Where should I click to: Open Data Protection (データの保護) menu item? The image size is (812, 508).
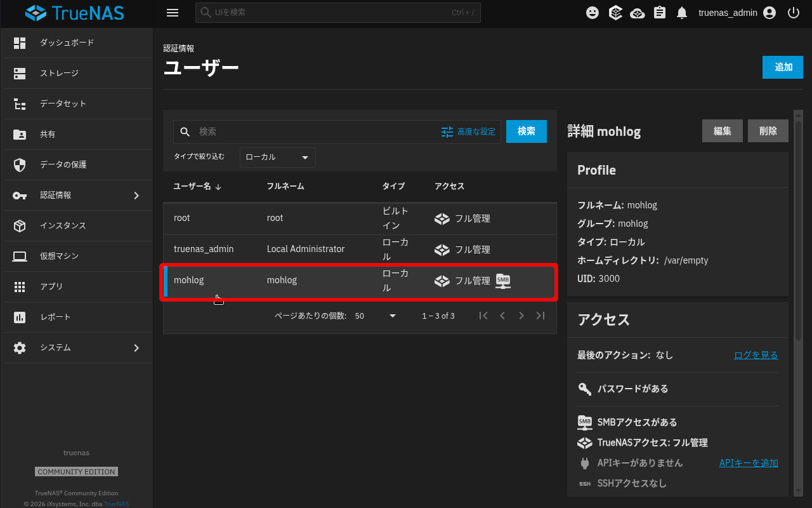76,164
